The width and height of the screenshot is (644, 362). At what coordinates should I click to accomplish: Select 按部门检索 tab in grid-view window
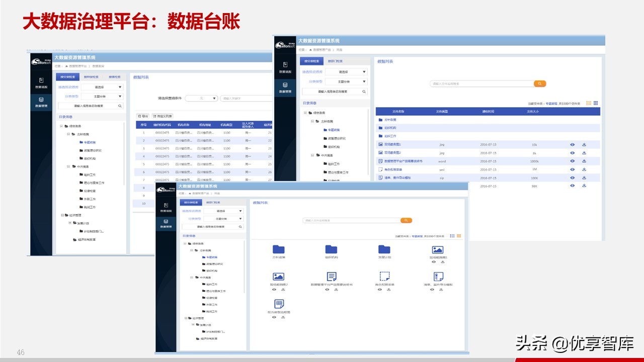point(213,202)
